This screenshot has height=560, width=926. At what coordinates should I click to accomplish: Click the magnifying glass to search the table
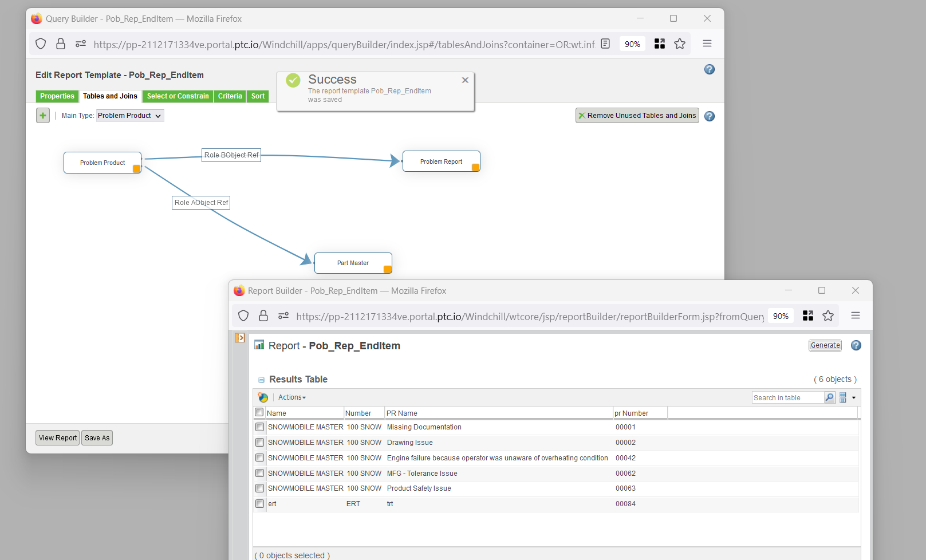[829, 397]
